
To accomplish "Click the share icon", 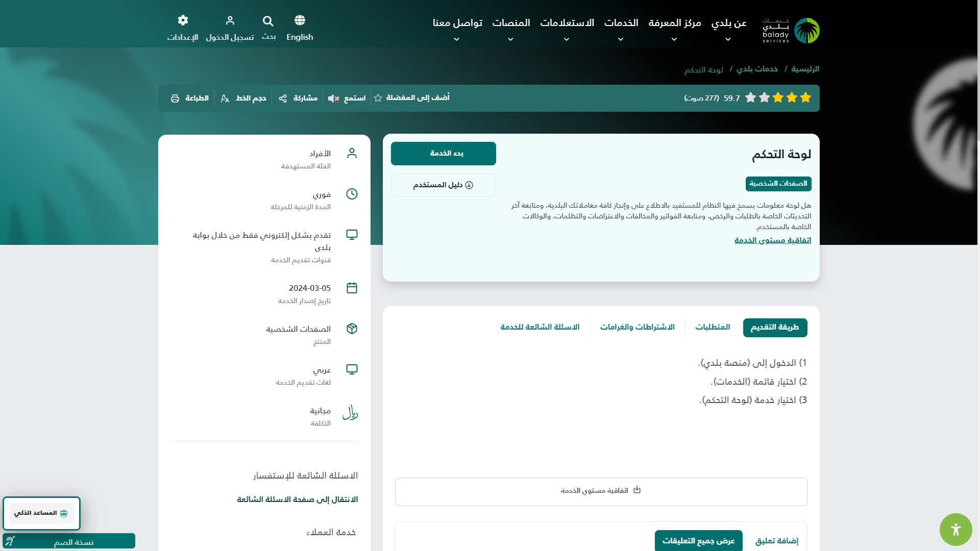I will [283, 98].
